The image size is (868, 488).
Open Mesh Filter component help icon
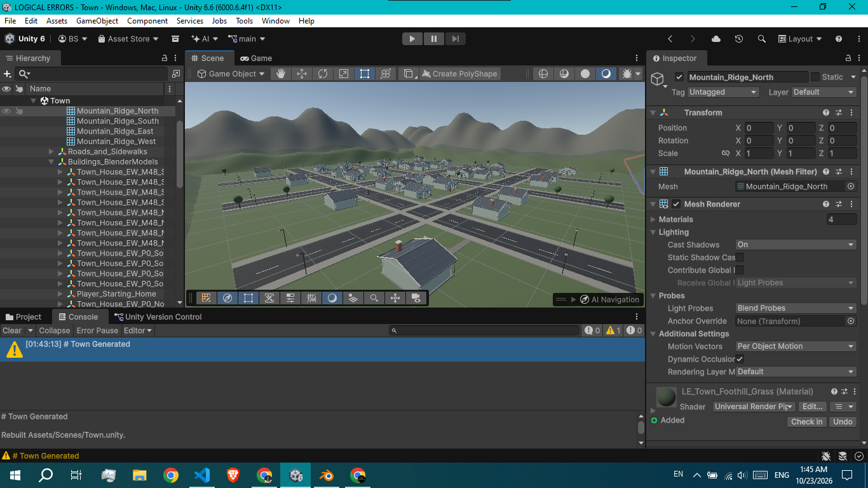[x=826, y=172]
